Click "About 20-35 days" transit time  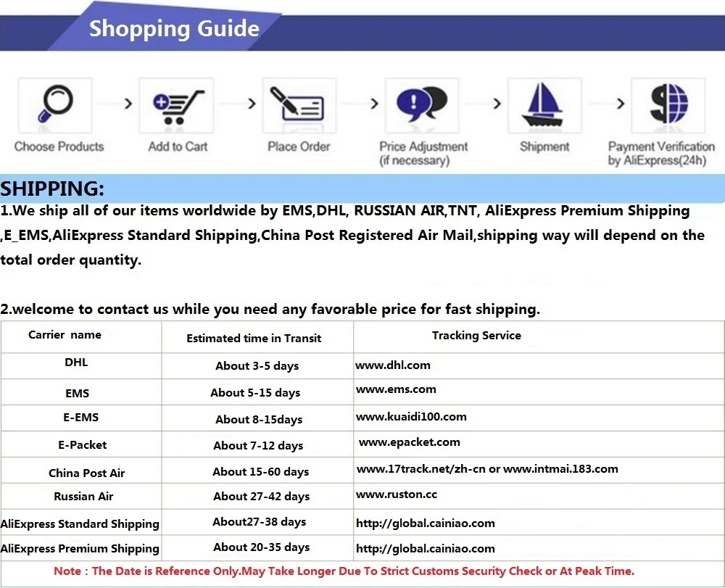[261, 547]
